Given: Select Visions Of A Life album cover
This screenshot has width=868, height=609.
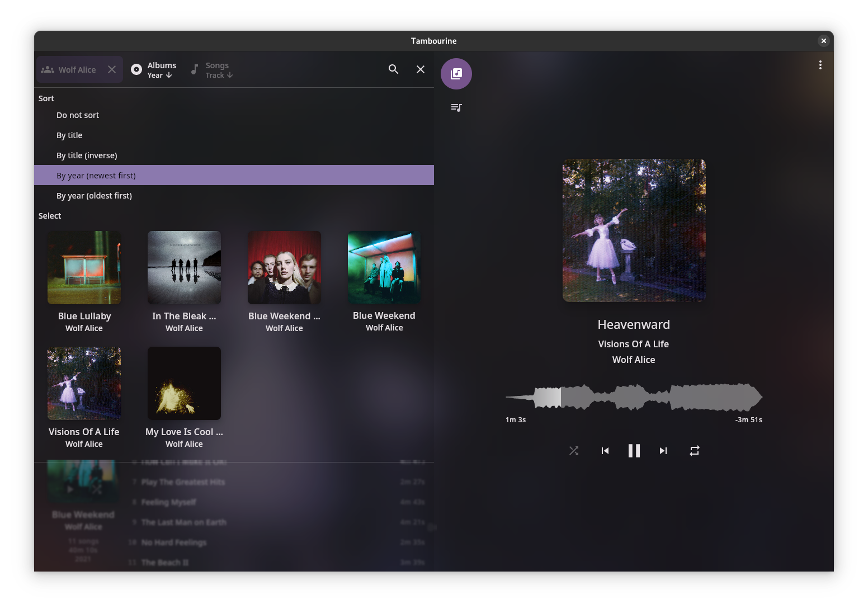Looking at the screenshot, I should pyautogui.click(x=84, y=383).
